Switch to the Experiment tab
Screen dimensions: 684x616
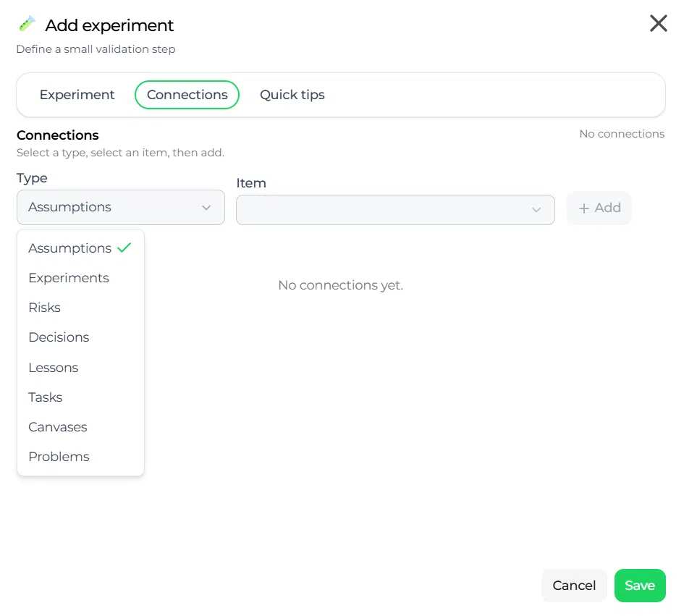tap(77, 95)
